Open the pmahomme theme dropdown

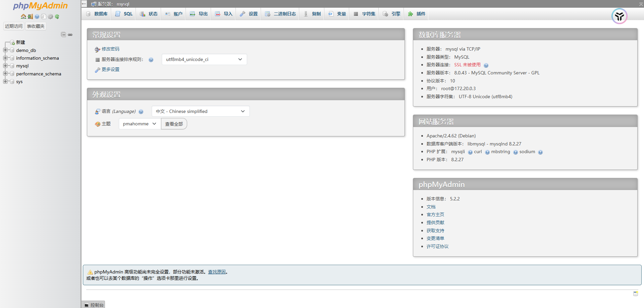tap(140, 124)
